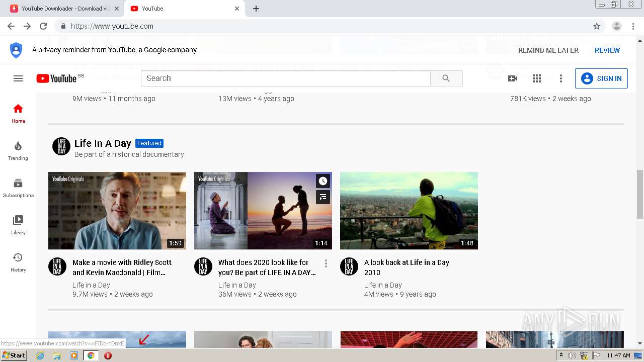644x362 pixels.
Task: Click Add to queue icon on thumbnail
Action: (x=323, y=197)
